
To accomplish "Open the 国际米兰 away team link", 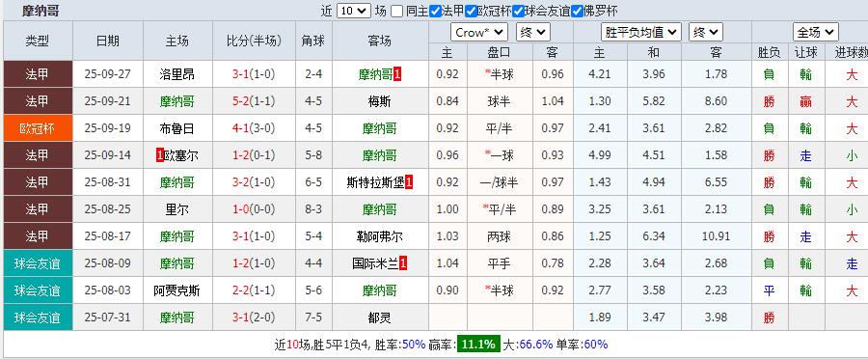I will [x=376, y=263].
